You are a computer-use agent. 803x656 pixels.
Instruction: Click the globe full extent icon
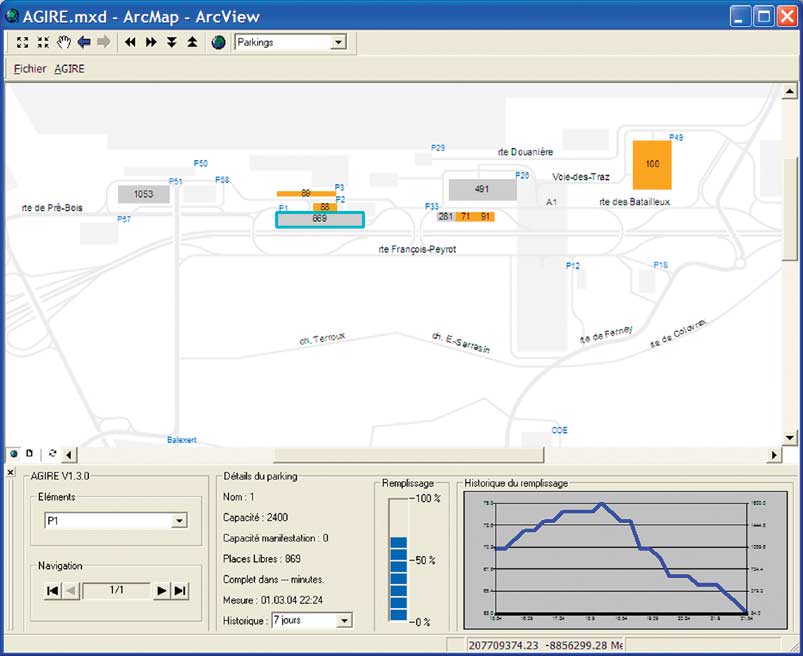point(218,42)
